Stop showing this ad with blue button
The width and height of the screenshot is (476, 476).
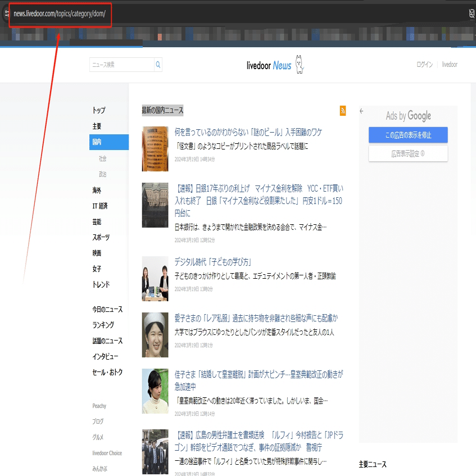click(408, 135)
